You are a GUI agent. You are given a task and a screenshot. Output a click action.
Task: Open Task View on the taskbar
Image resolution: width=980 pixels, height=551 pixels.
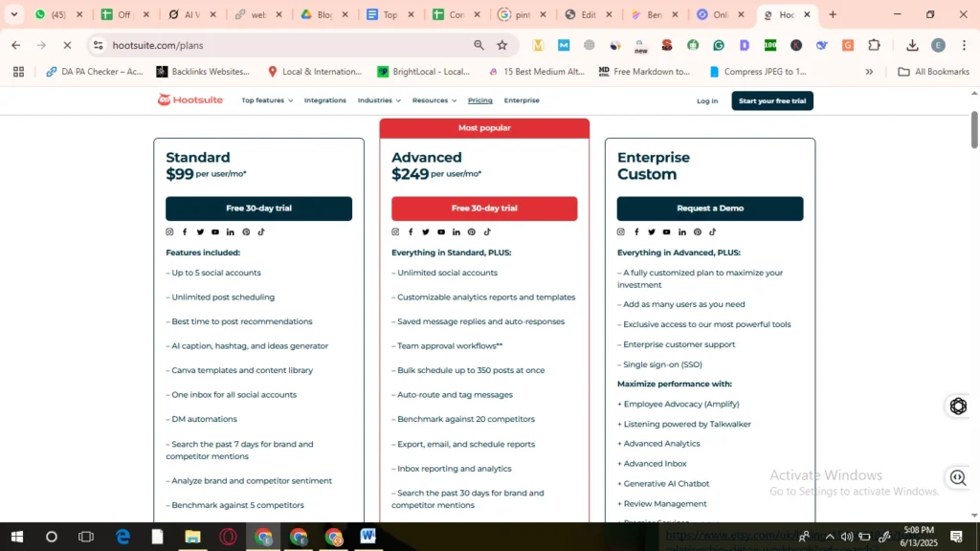click(x=86, y=537)
